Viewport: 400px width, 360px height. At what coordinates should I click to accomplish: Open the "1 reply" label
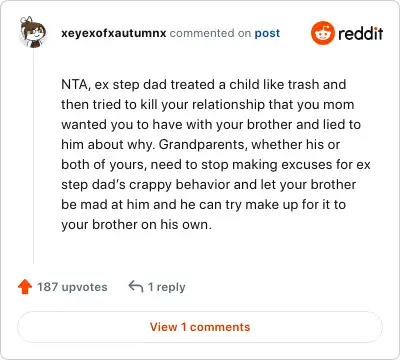[x=167, y=287]
